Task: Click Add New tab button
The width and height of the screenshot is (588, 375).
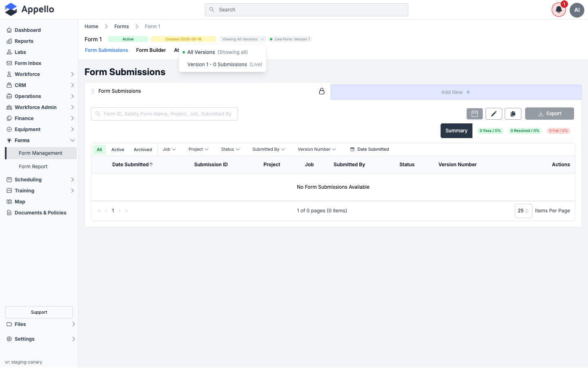Action: pyautogui.click(x=456, y=92)
